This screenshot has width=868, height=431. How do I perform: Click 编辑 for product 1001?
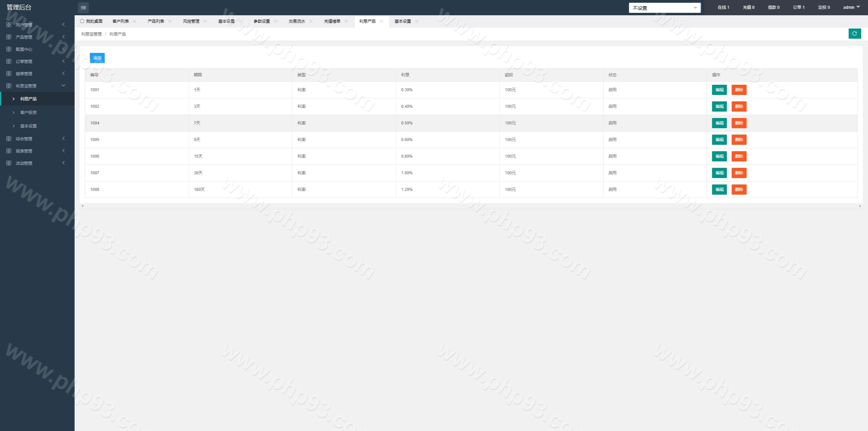coord(719,90)
